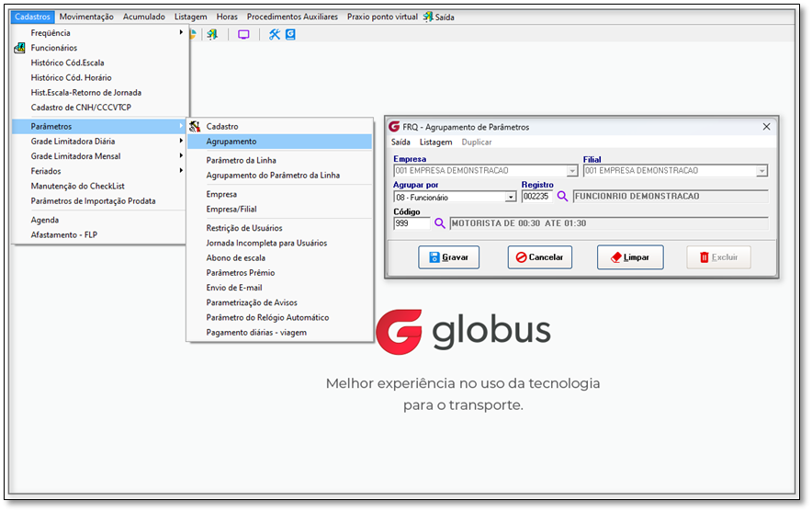Click the icon beside Cadastro submenu item
The image size is (812, 512).
pos(195,127)
